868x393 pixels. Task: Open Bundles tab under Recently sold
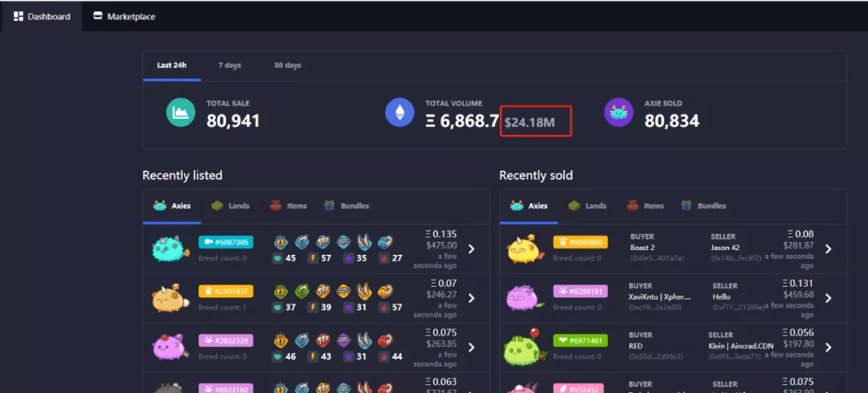(x=703, y=206)
